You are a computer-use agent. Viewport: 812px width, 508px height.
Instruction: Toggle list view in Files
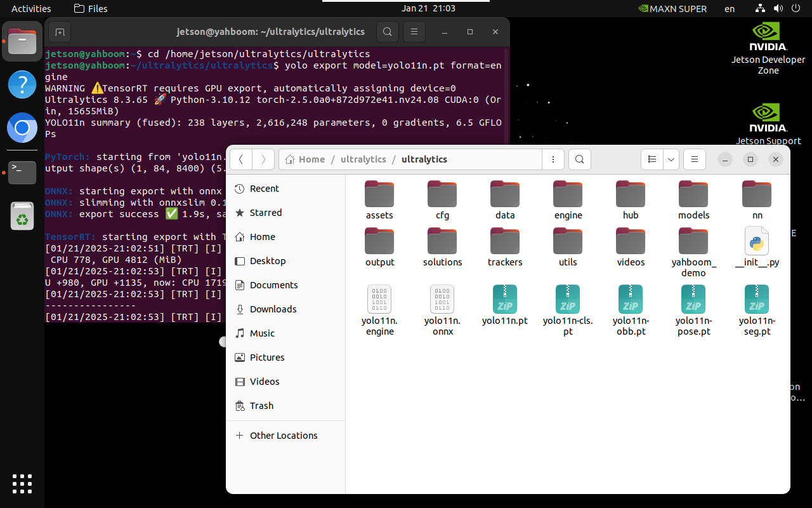pyautogui.click(x=652, y=159)
